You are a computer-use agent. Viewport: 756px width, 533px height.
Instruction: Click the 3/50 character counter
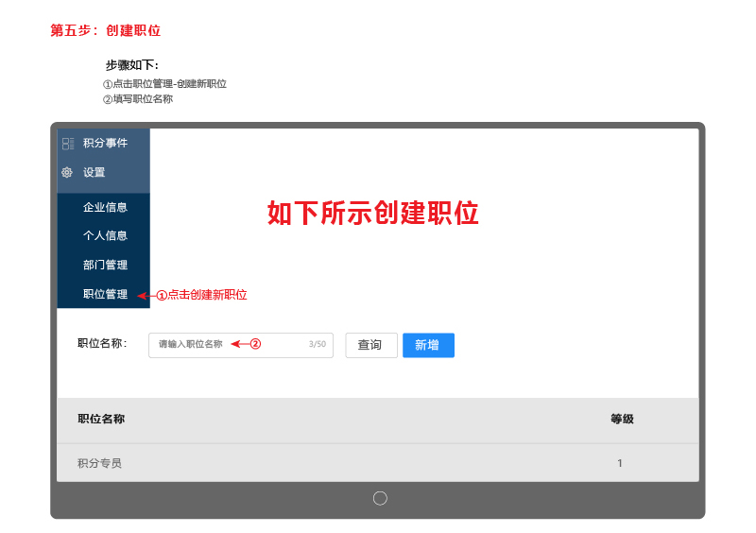[x=318, y=344]
